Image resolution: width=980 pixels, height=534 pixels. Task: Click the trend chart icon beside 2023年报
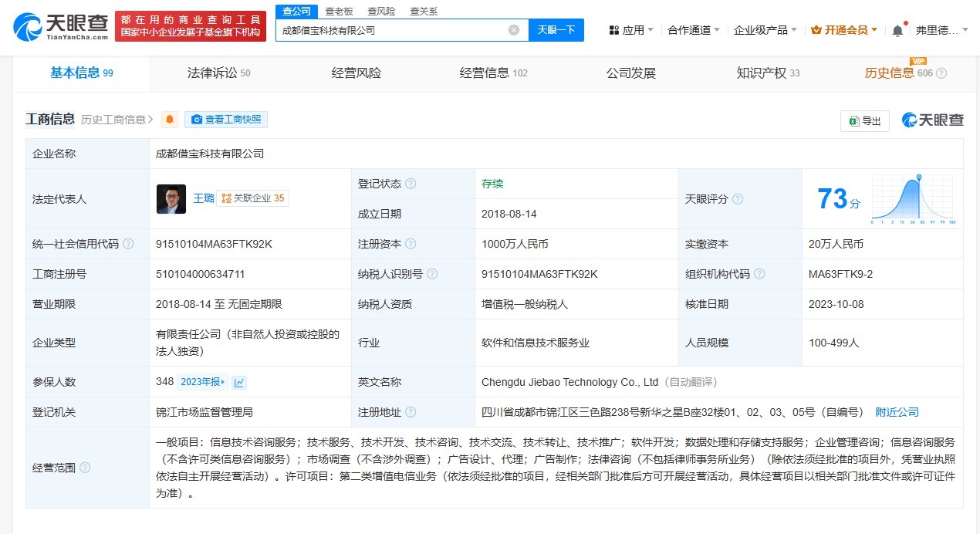coord(238,381)
